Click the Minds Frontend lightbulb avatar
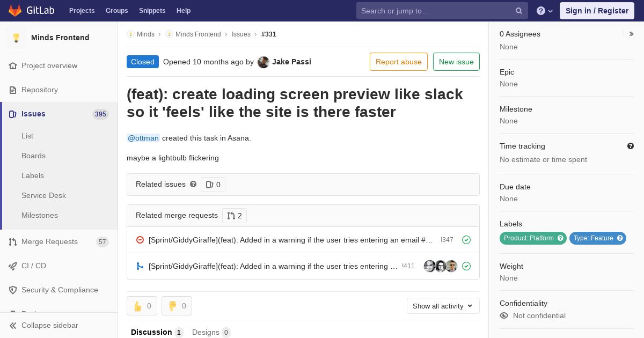Image resolution: width=644 pixels, height=338 pixels. pyautogui.click(x=16, y=38)
